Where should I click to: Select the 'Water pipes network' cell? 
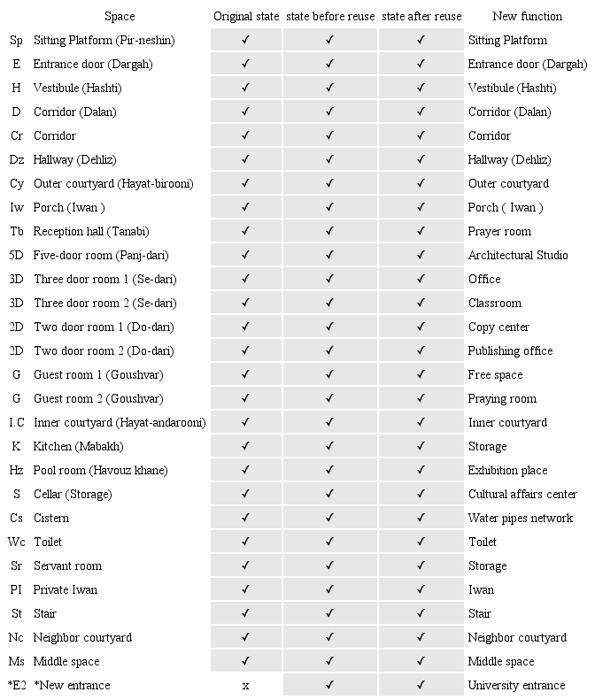pyautogui.click(x=521, y=518)
